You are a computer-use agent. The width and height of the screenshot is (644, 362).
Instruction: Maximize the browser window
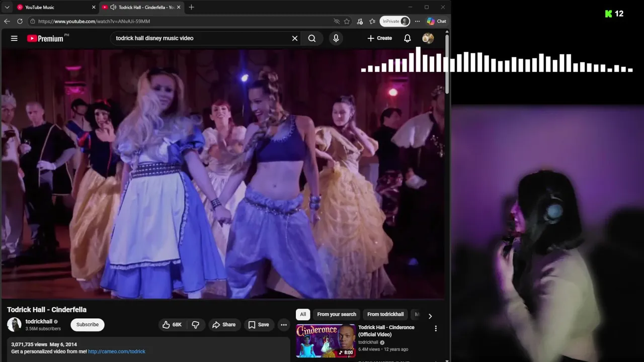pyautogui.click(x=427, y=7)
